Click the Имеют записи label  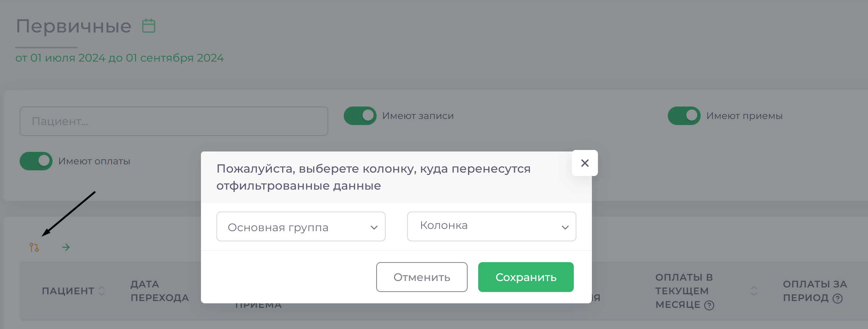click(418, 116)
